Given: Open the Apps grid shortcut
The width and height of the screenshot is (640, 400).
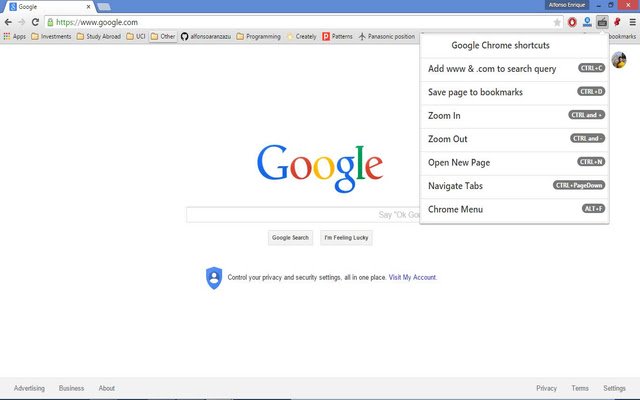Looking at the screenshot, I should pyautogui.click(x=14, y=36).
